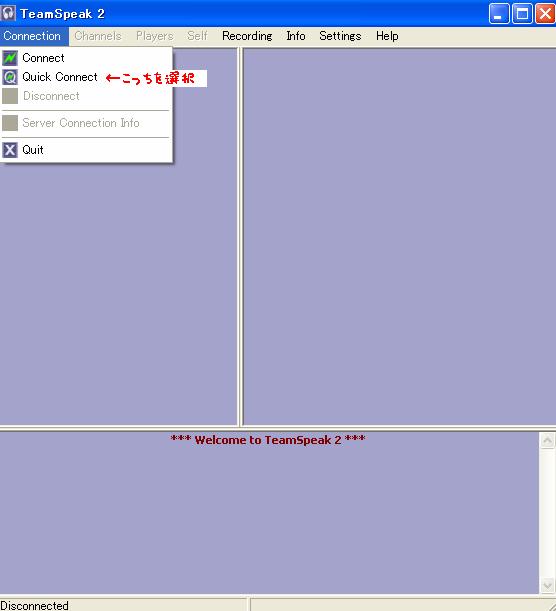The height and width of the screenshot is (611, 556).
Task: Maximize the TeamSpeak 2 window
Action: [522, 14]
